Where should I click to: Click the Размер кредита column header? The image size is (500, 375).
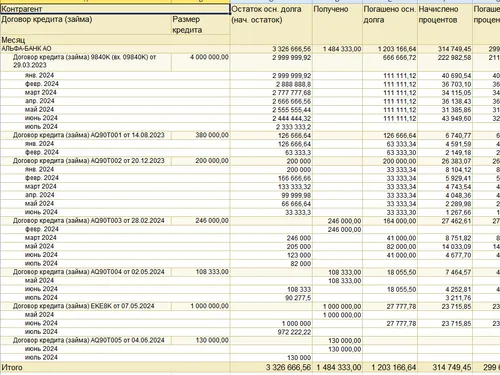coord(201,24)
